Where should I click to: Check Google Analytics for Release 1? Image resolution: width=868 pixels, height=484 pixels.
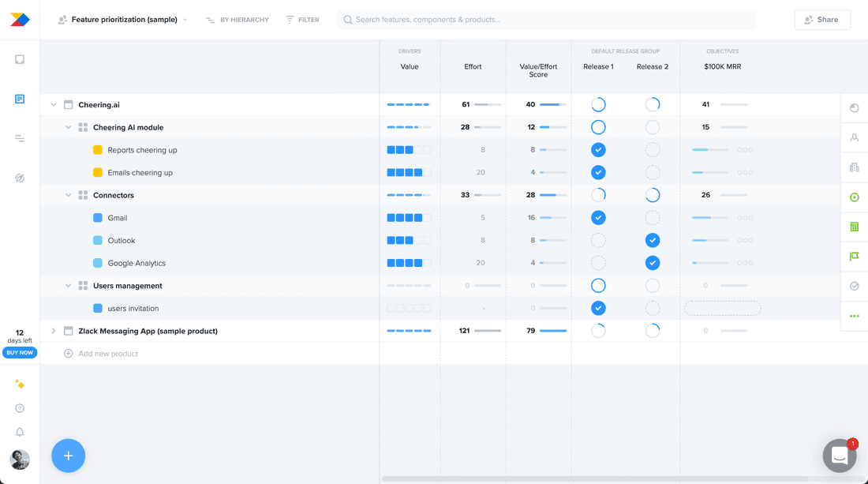click(x=598, y=262)
